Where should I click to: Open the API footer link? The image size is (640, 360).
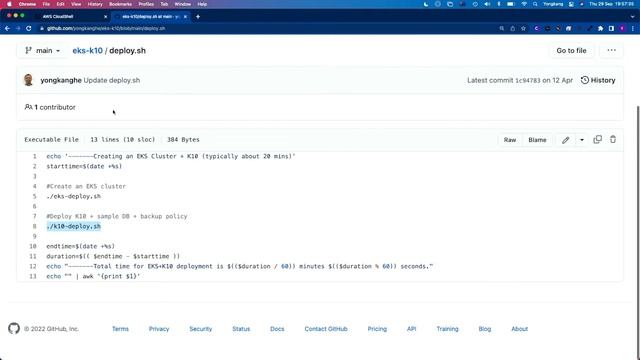click(x=411, y=329)
